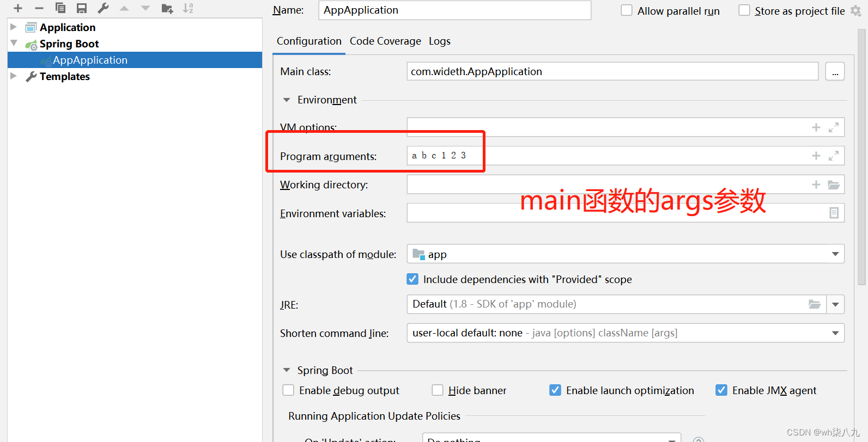Screen dimensions: 868x442
Task: Edit templates with the wrench icon
Action: click(x=103, y=8)
